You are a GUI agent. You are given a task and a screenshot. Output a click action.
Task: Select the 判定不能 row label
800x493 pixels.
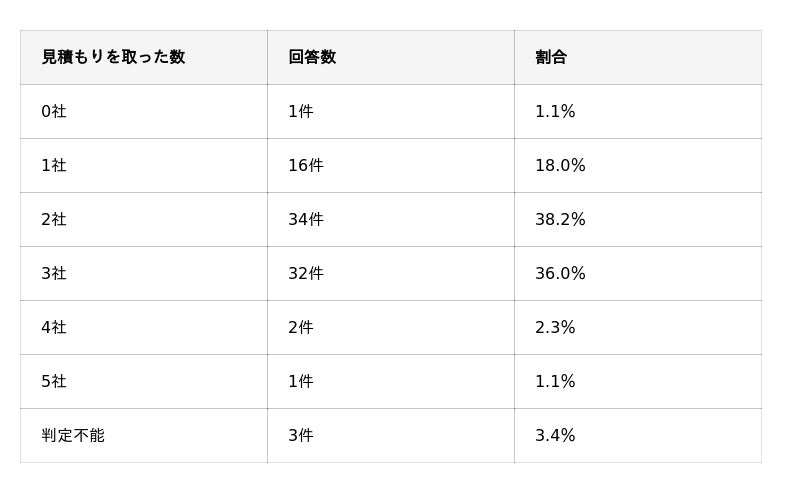(73, 435)
